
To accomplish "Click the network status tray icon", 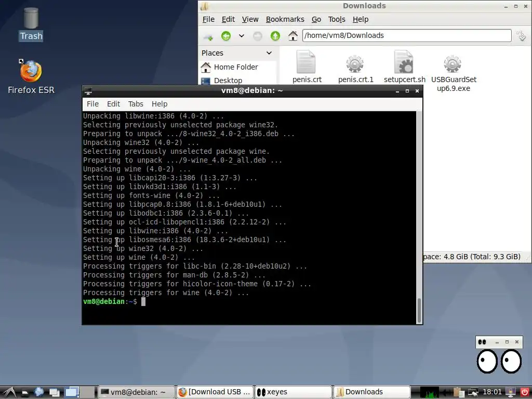I will [x=473, y=393].
